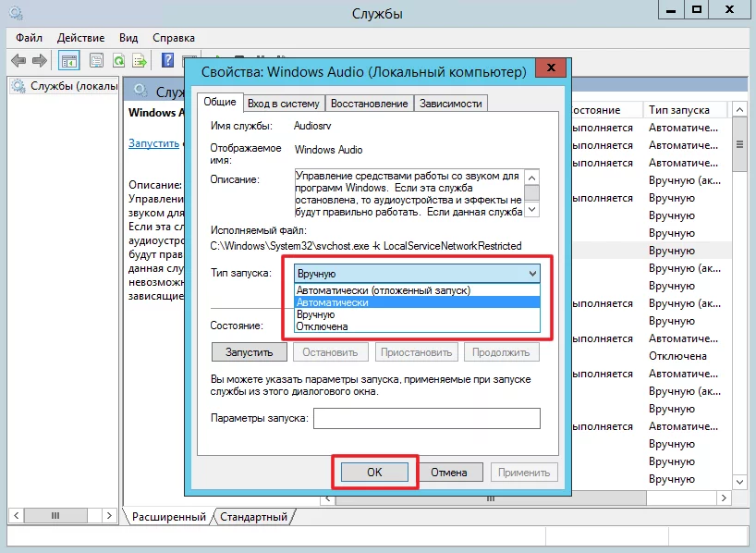Click the Параметры запуска input field
Image resolution: width=756 pixels, height=553 pixels.
(426, 419)
